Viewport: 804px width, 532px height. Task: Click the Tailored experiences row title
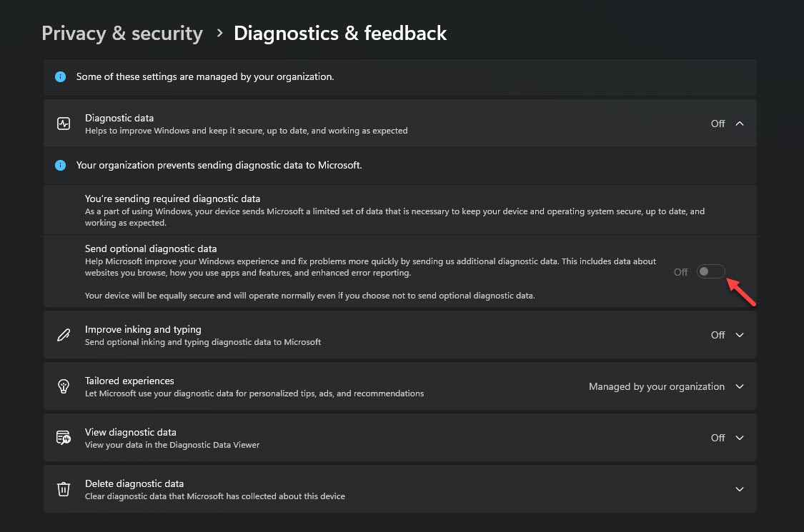(x=129, y=381)
